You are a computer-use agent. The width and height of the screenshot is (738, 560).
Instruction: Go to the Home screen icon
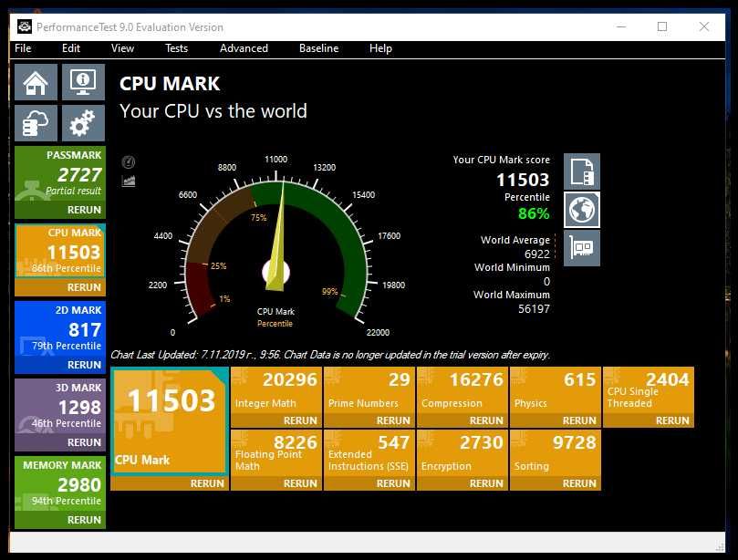click(36, 82)
